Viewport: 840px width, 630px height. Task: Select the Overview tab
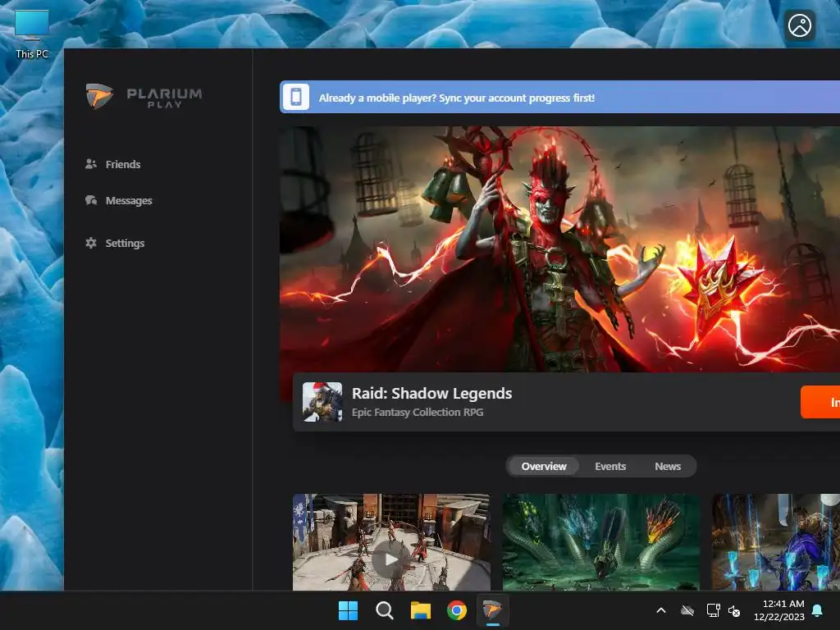coord(544,466)
